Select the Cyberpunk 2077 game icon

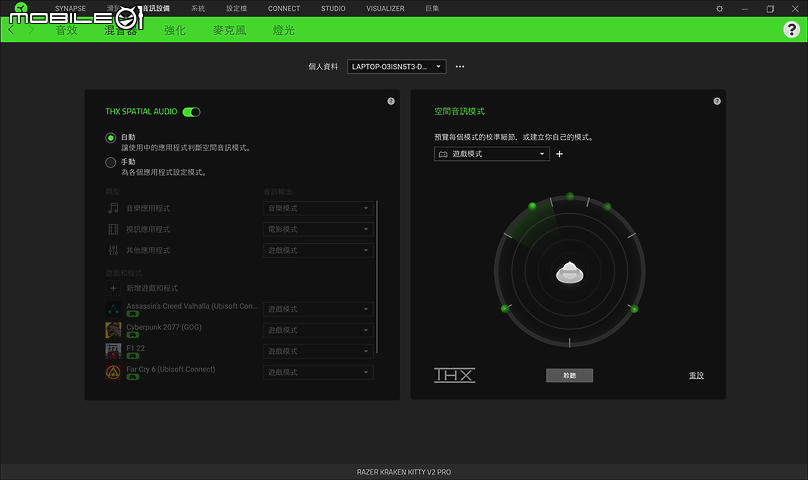(x=113, y=330)
